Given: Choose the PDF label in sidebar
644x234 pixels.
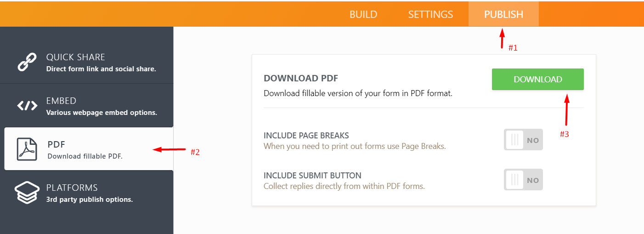Looking at the screenshot, I should pos(56,144).
